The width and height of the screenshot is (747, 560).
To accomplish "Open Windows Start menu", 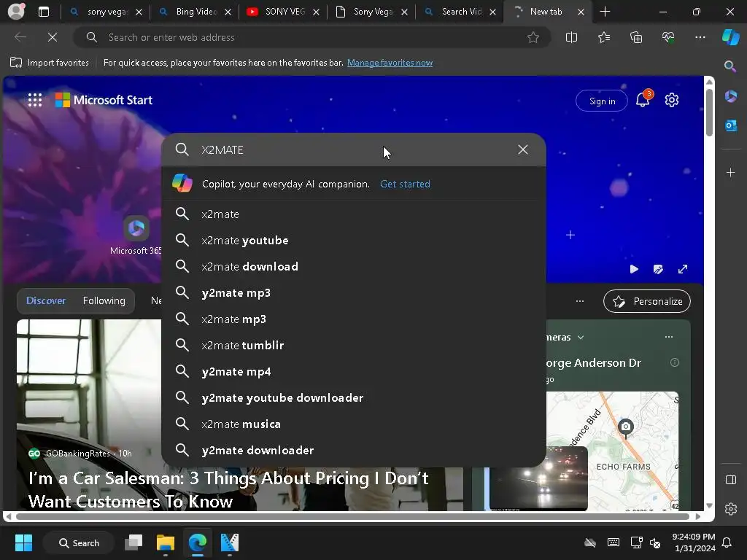I will coord(23,542).
